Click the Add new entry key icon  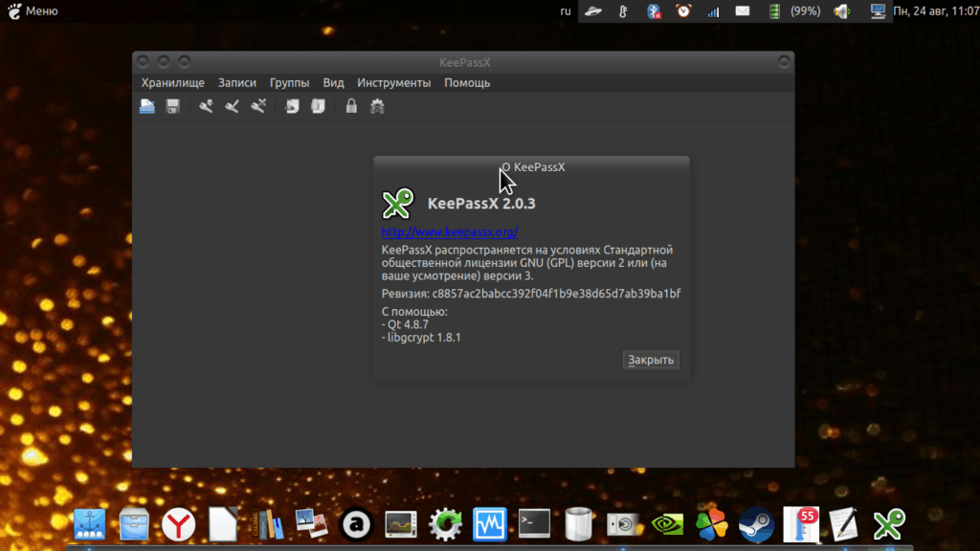click(x=206, y=106)
